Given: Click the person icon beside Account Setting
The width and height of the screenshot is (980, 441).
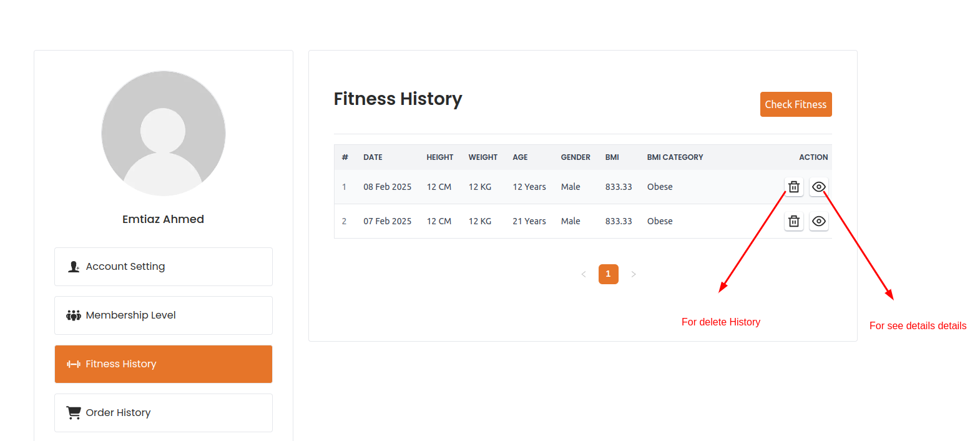Looking at the screenshot, I should pyautogui.click(x=74, y=267).
